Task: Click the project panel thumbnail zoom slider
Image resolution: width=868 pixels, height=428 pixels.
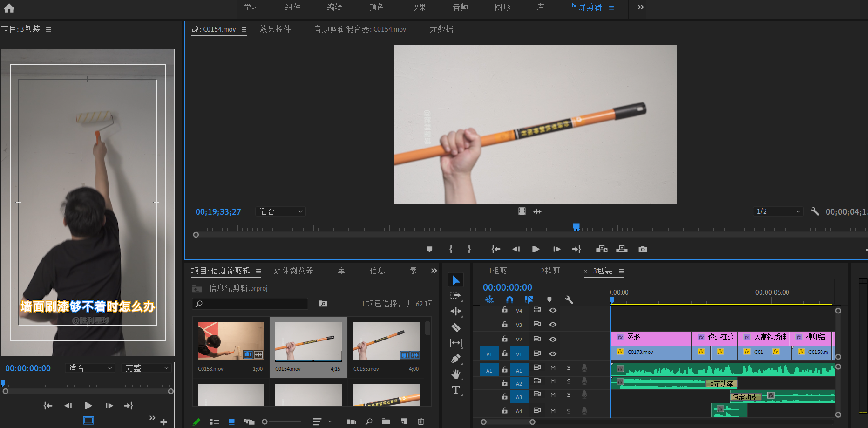Action: [x=265, y=421]
